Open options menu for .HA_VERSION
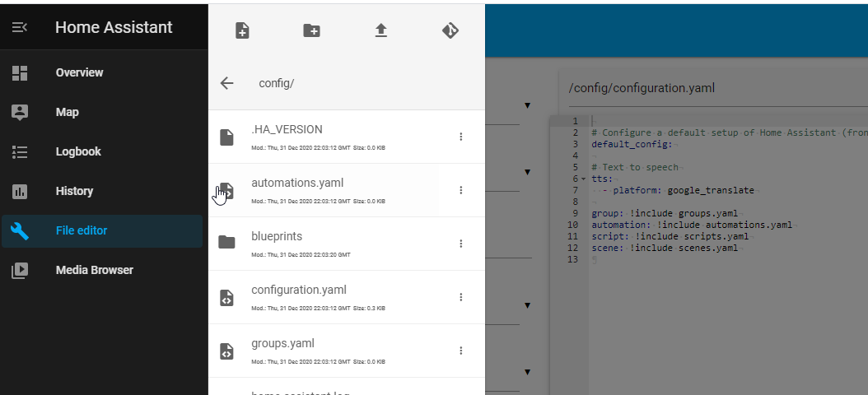868x395 pixels. (460, 137)
